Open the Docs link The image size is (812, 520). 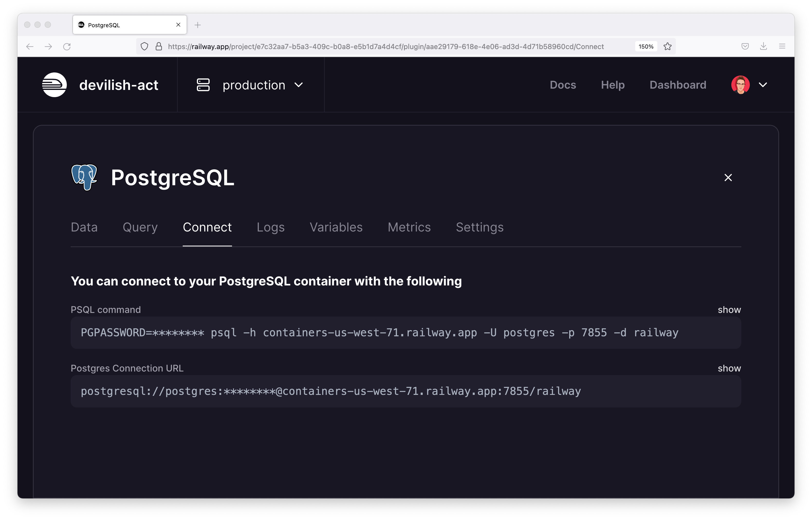tap(562, 85)
